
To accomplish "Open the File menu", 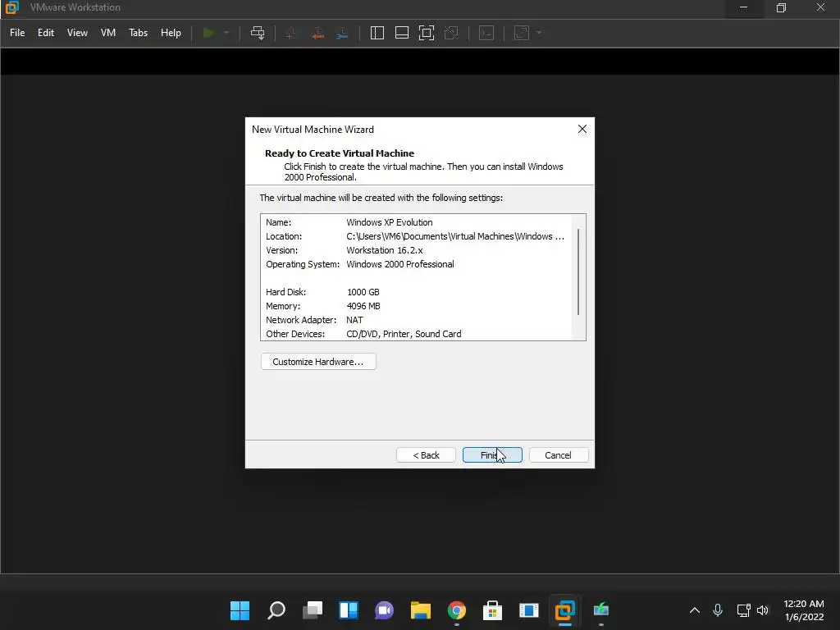I will tap(17, 33).
